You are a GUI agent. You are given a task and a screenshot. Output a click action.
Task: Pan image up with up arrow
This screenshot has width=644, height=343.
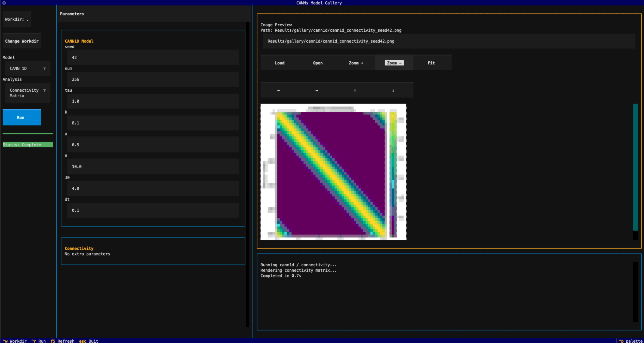click(355, 90)
